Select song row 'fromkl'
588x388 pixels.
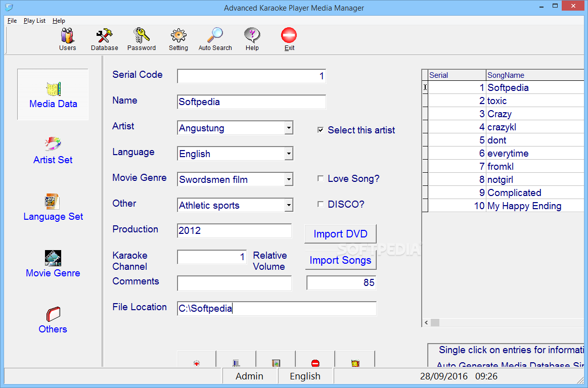click(506, 166)
